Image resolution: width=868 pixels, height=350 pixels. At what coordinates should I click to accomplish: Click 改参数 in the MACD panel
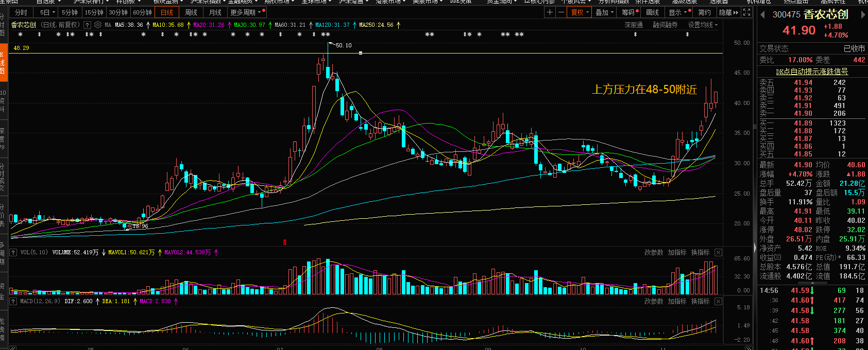click(654, 301)
